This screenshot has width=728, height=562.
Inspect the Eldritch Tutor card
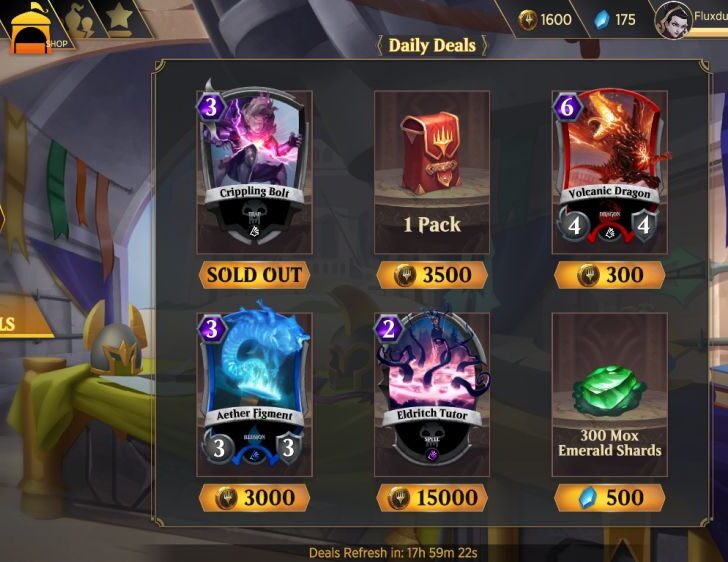[432, 390]
